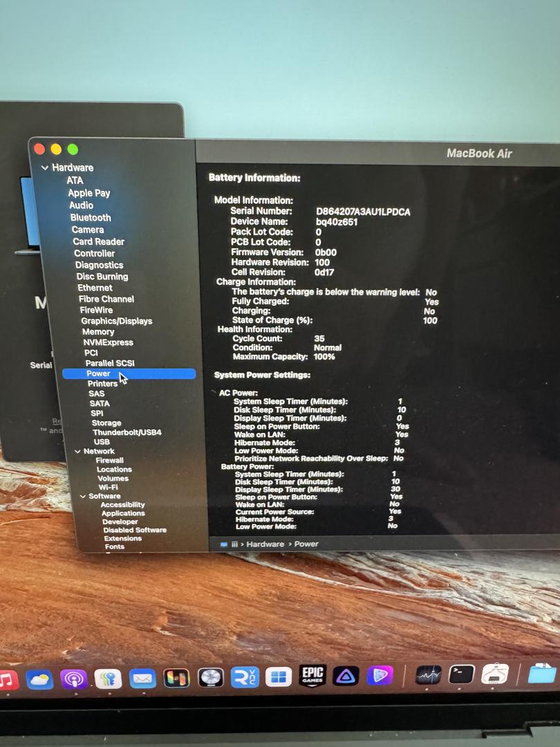This screenshot has height=747, width=560.
Task: Click the System Information chip icon in Dock
Action: tap(495, 674)
